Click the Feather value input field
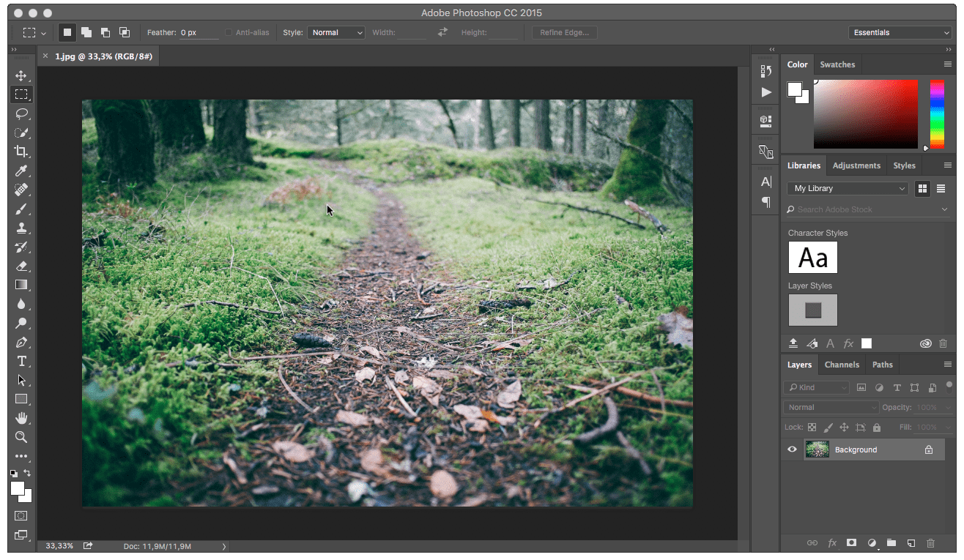This screenshot has height=560, width=964. [199, 33]
